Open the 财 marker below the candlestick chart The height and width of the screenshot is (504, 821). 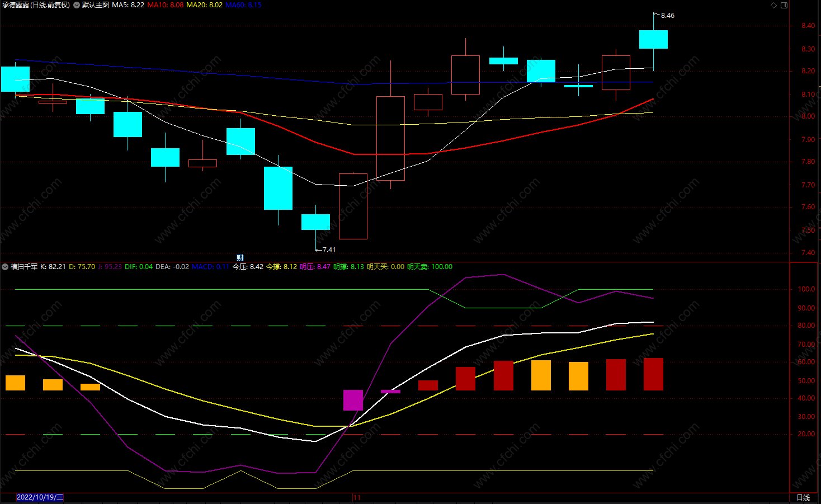(240, 258)
